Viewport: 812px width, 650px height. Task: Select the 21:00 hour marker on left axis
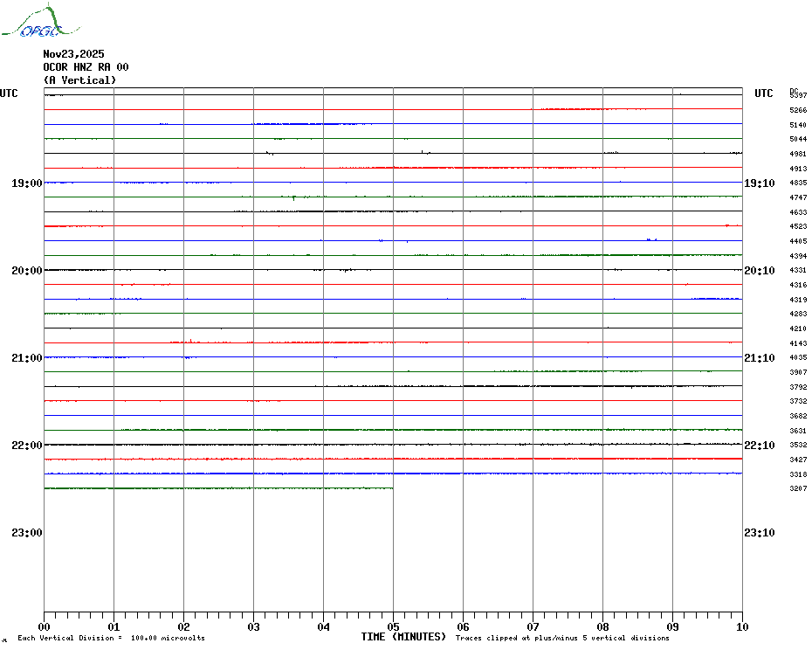click(27, 358)
